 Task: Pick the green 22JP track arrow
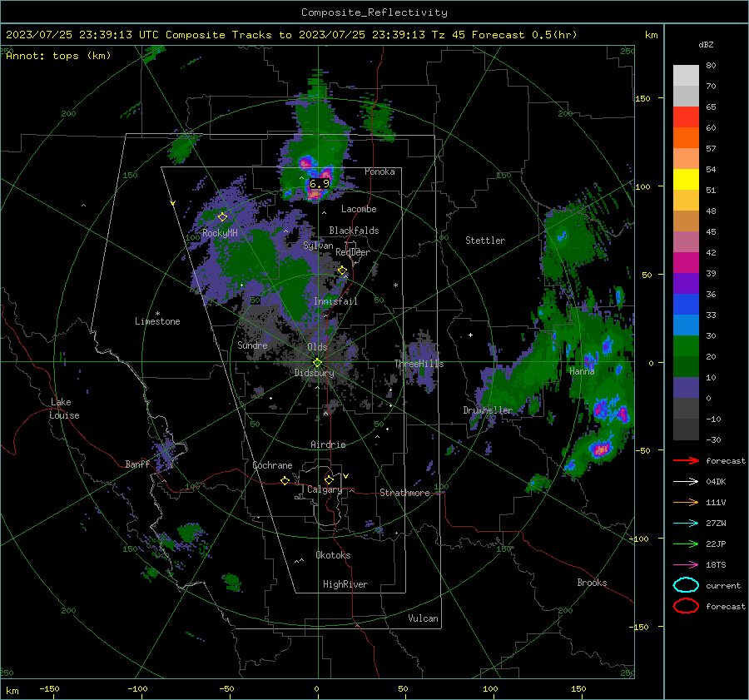point(686,544)
